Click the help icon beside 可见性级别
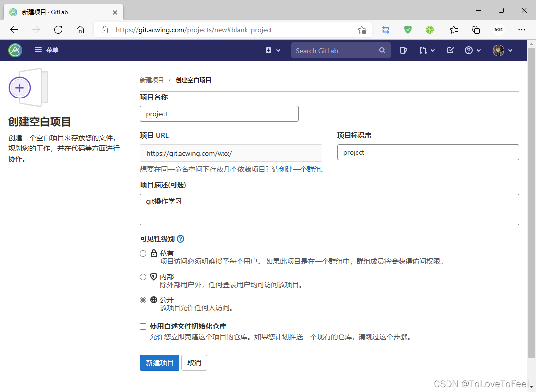 [x=180, y=239]
